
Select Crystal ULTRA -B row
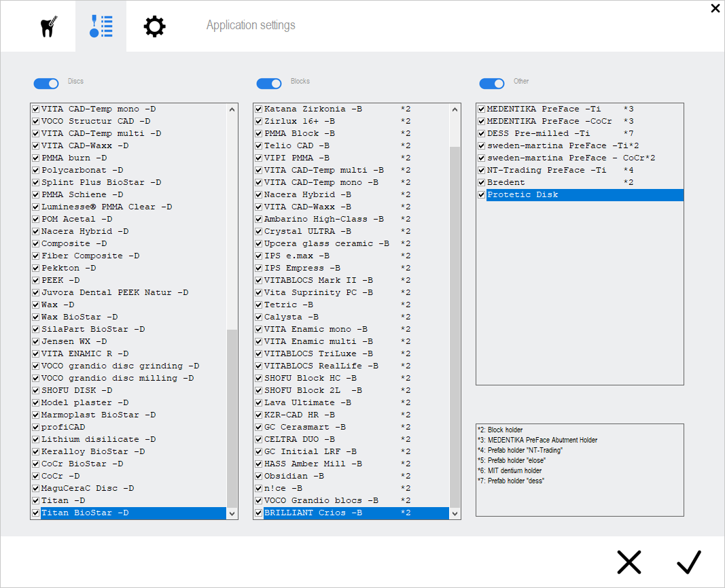coord(352,231)
